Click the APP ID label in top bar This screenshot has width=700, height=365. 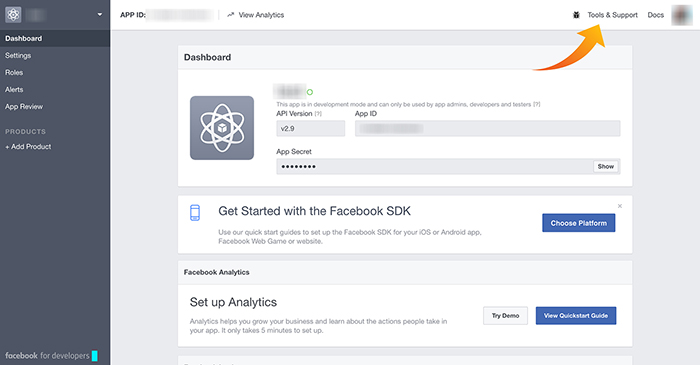tap(133, 15)
